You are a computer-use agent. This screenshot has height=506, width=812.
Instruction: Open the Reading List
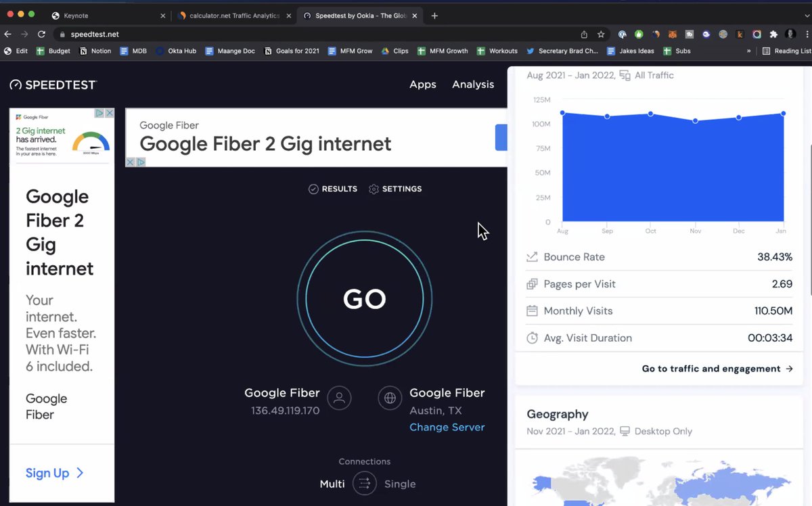coord(786,51)
